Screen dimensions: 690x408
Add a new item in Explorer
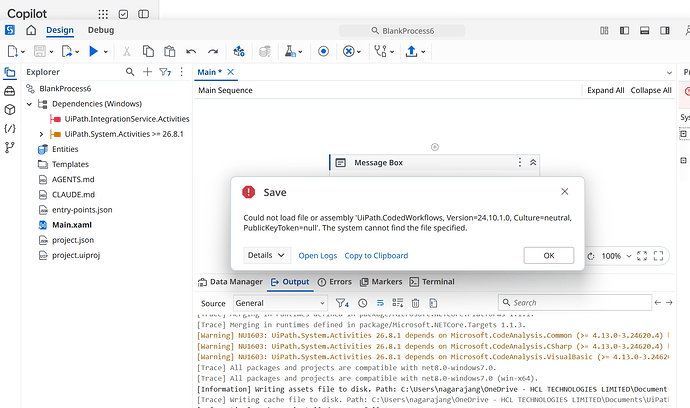click(147, 72)
